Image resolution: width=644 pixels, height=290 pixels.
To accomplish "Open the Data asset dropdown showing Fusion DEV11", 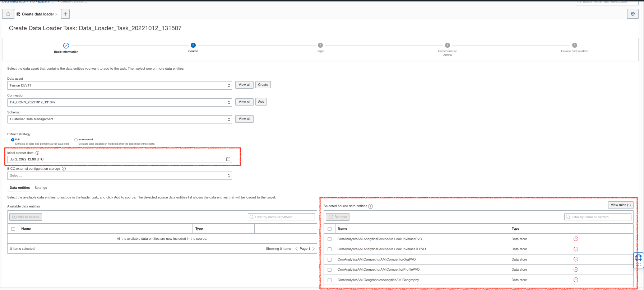I will pos(120,85).
